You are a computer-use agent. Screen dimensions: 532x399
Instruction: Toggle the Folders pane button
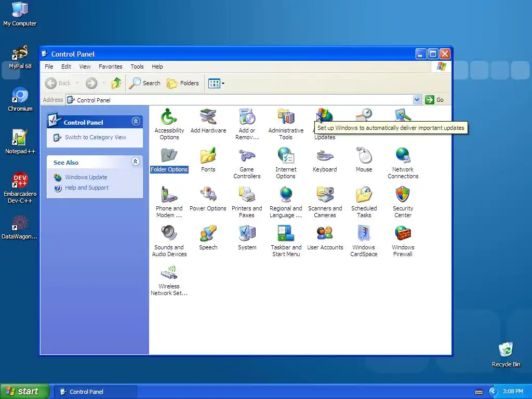pyautogui.click(x=182, y=83)
